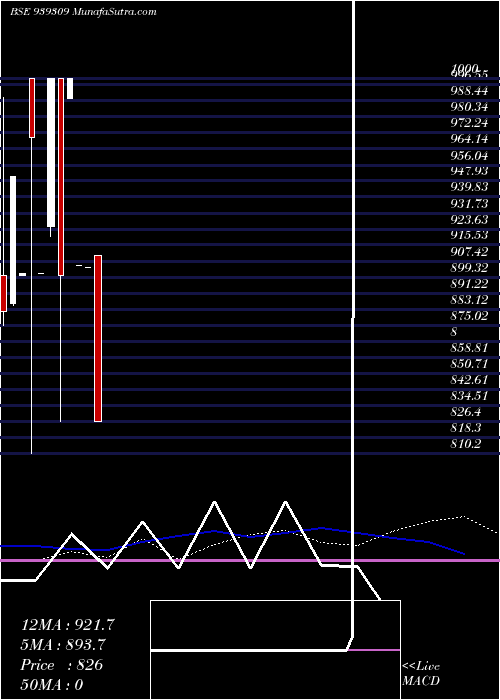500x700 pixels.
Task: Click the 5MA : 893.7 readout
Action: (64, 645)
